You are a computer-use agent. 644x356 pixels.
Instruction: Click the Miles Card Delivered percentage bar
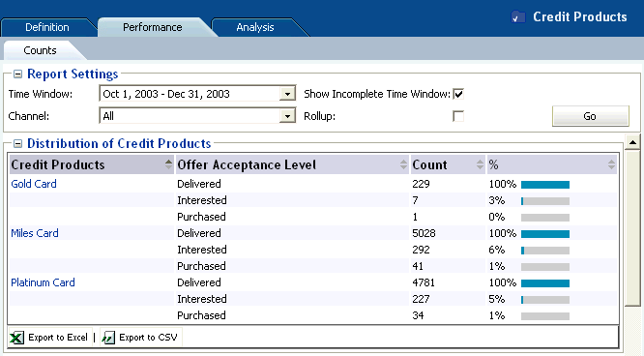tap(545, 234)
